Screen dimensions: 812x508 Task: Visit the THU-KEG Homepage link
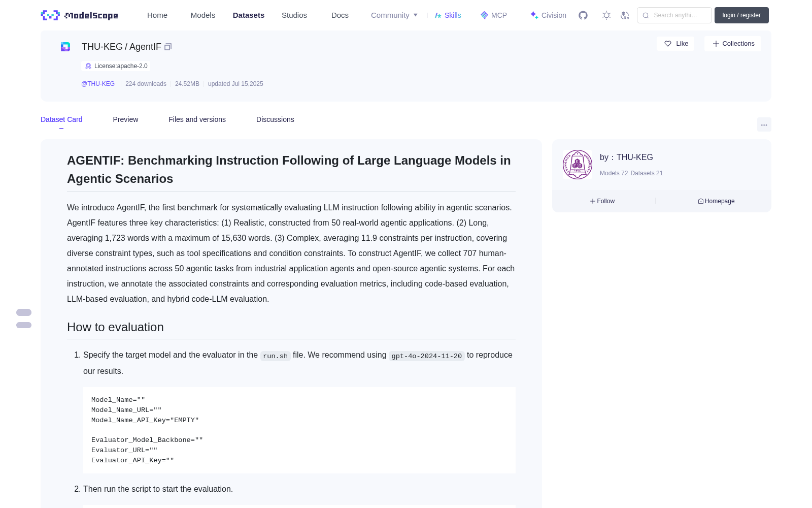tap(716, 201)
